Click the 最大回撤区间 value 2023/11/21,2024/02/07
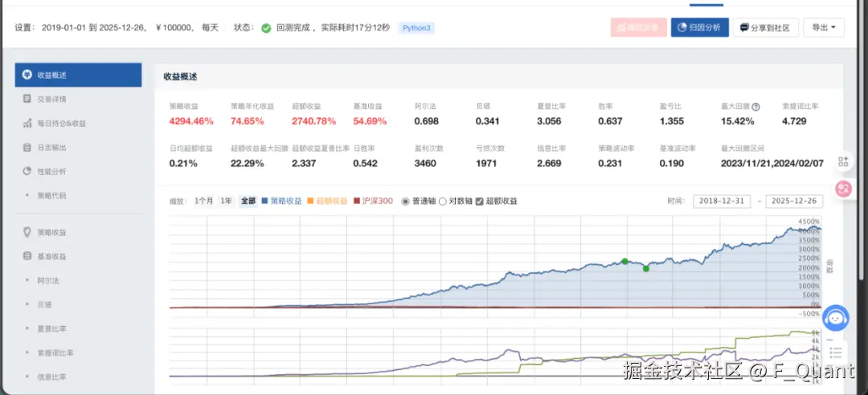 pyautogui.click(x=772, y=163)
